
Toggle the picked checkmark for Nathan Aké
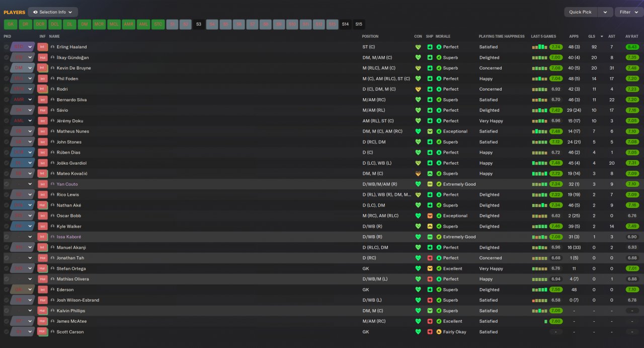click(x=7, y=205)
